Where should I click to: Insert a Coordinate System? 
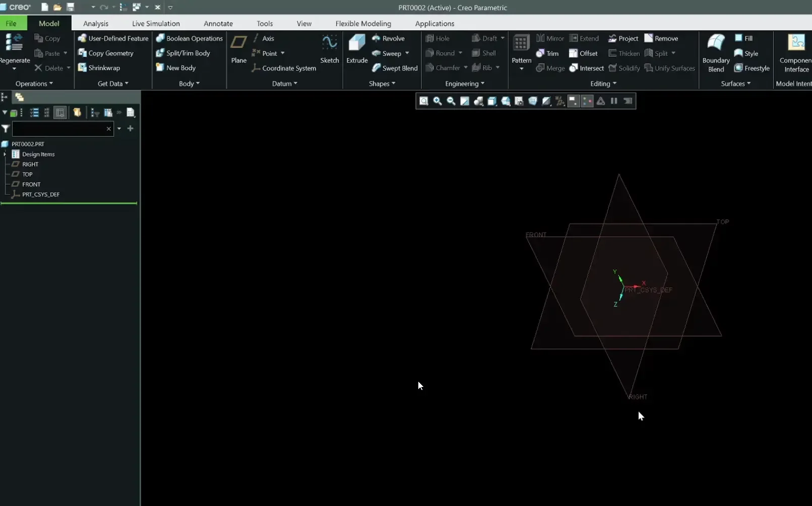[x=284, y=68]
